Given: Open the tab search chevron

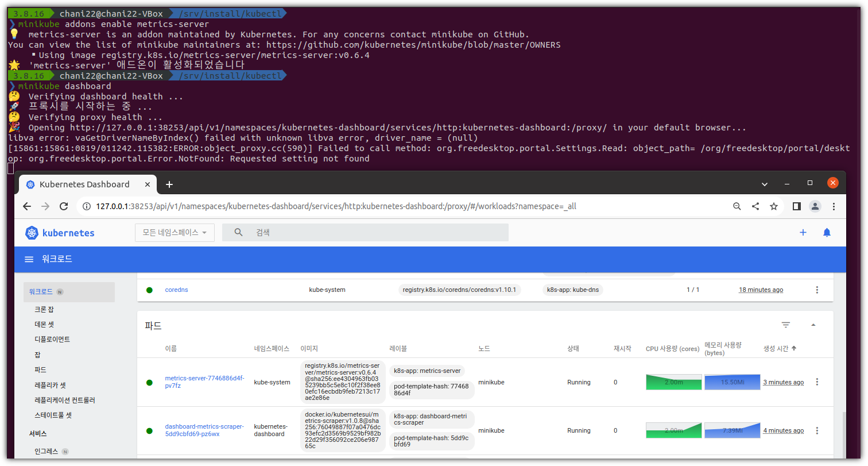Looking at the screenshot, I should click(x=765, y=184).
